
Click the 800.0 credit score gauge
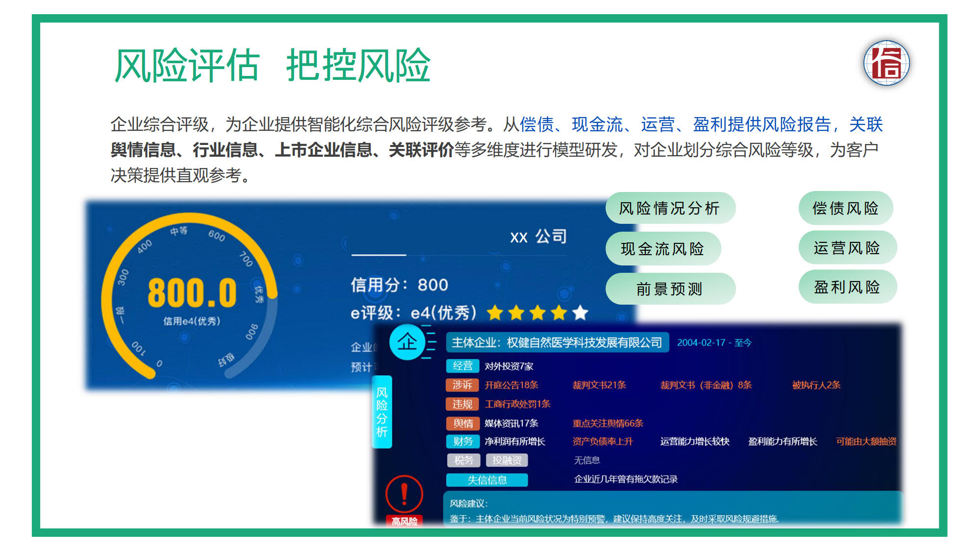coord(191,294)
